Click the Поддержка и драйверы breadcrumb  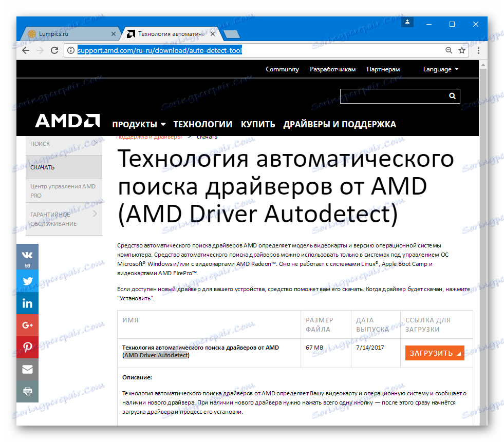tap(149, 137)
